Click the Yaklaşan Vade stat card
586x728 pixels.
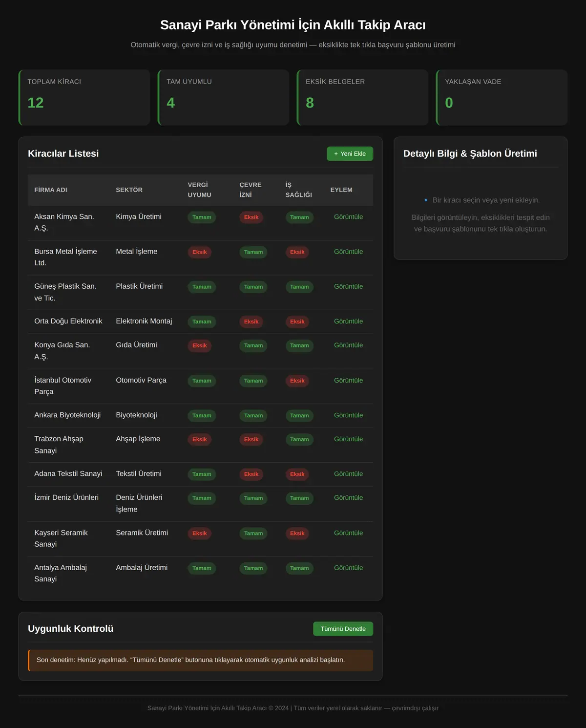coord(502,97)
